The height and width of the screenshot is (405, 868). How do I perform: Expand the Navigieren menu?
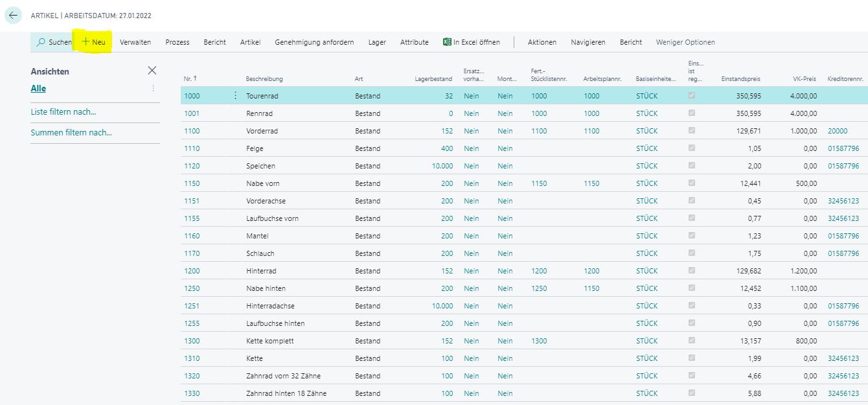(588, 42)
